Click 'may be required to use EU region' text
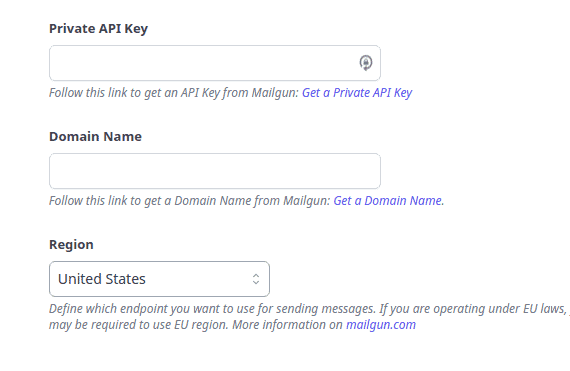 click(x=139, y=324)
